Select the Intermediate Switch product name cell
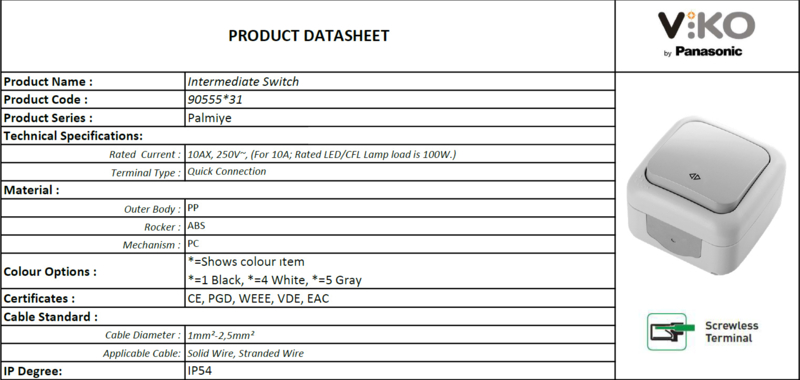The height and width of the screenshot is (380, 800). (400, 82)
